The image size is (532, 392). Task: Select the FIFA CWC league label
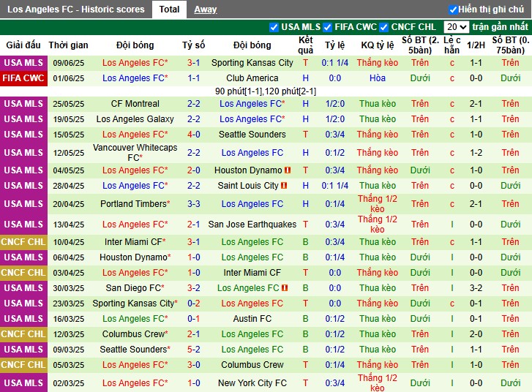click(x=23, y=78)
